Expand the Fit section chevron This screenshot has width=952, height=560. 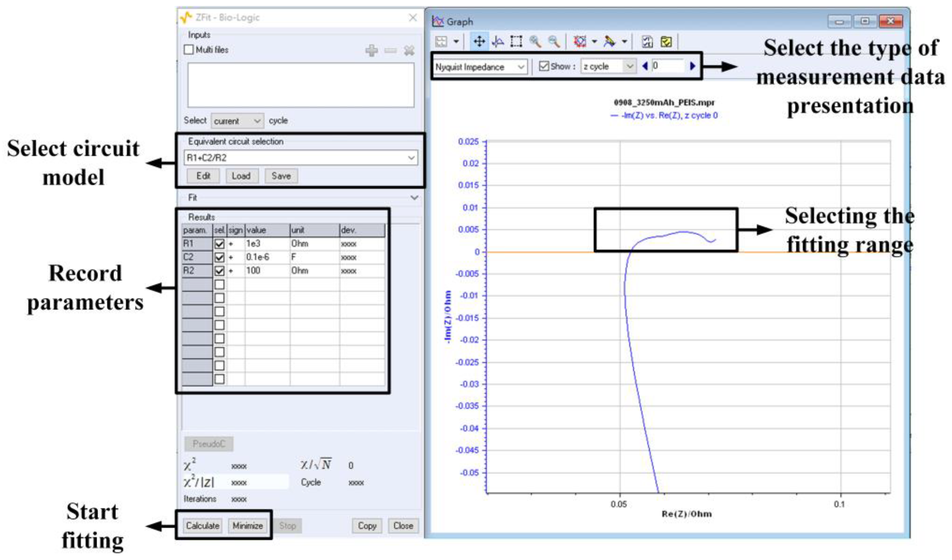[x=414, y=198]
